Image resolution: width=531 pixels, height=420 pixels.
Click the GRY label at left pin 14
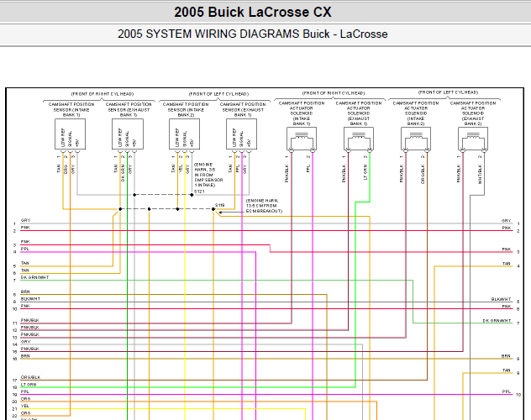[x=25, y=342]
